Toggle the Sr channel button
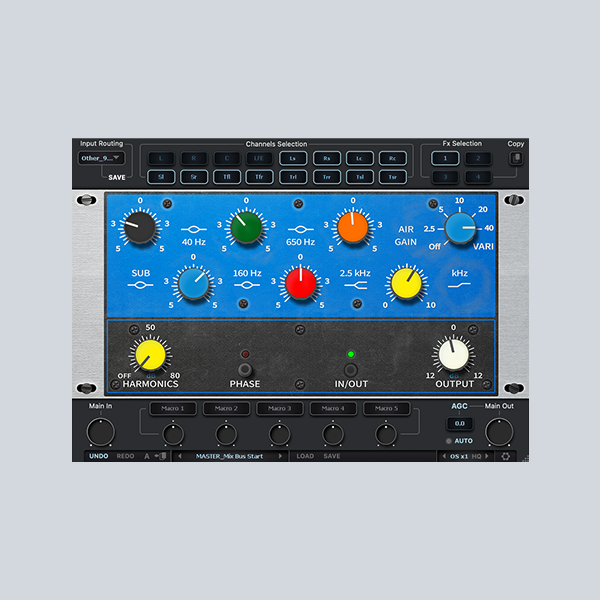The image size is (600, 600). point(194,177)
